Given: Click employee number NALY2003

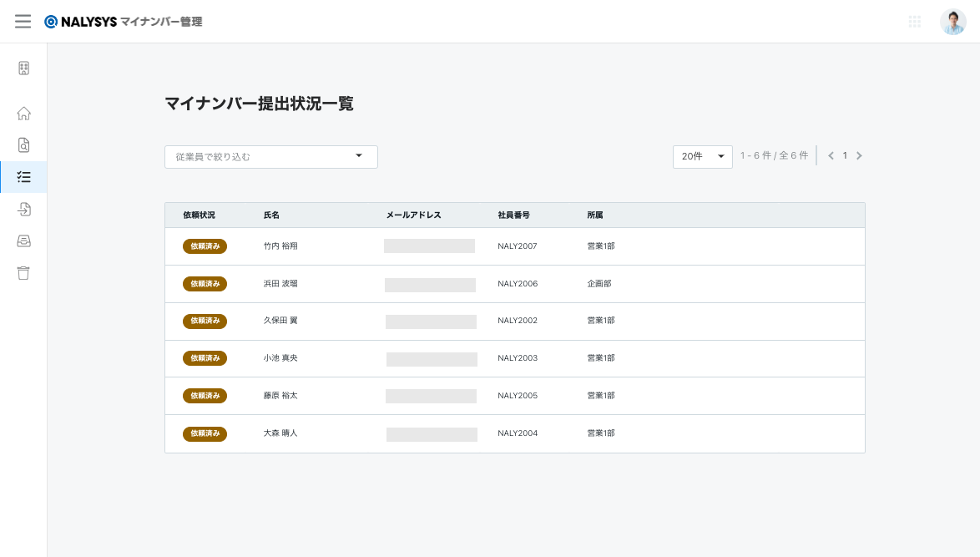Looking at the screenshot, I should [518, 358].
